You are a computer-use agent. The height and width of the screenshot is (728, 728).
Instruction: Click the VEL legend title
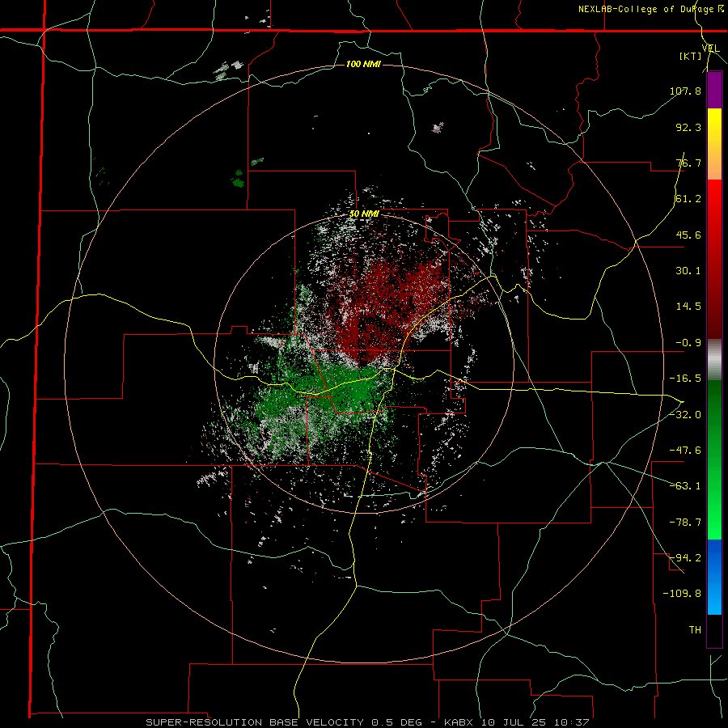point(711,48)
